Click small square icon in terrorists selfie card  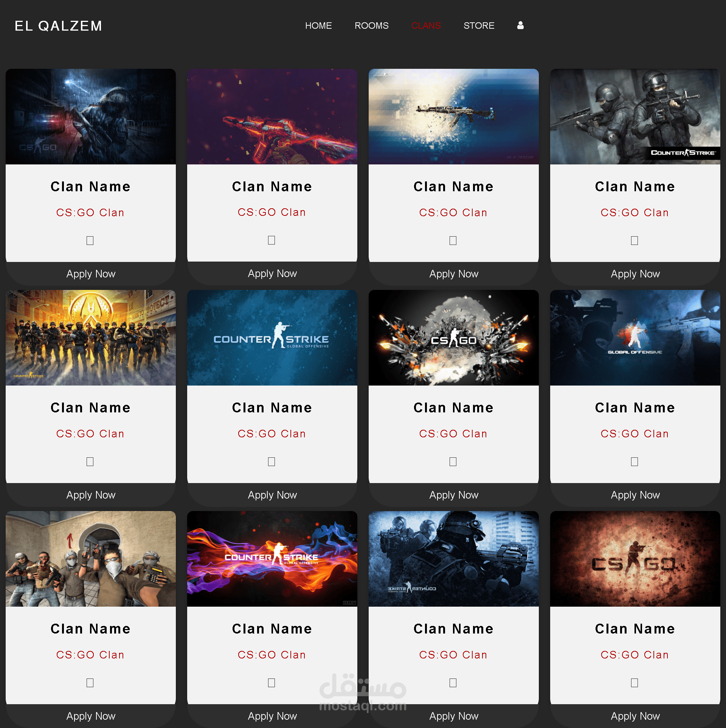point(90,683)
